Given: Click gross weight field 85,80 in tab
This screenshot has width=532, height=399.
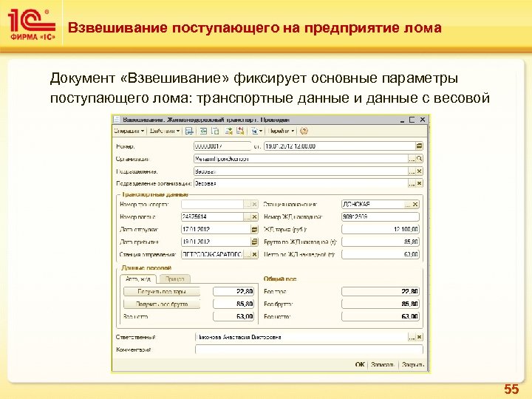Looking at the screenshot, I should tap(233, 304).
